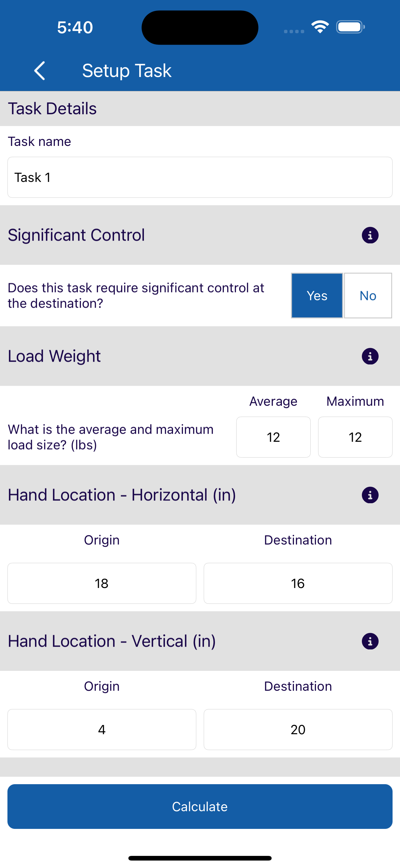Tap the back arrow icon

(40, 71)
